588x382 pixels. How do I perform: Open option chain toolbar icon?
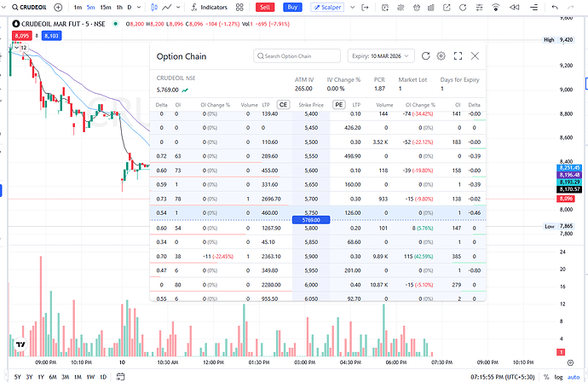401,7
